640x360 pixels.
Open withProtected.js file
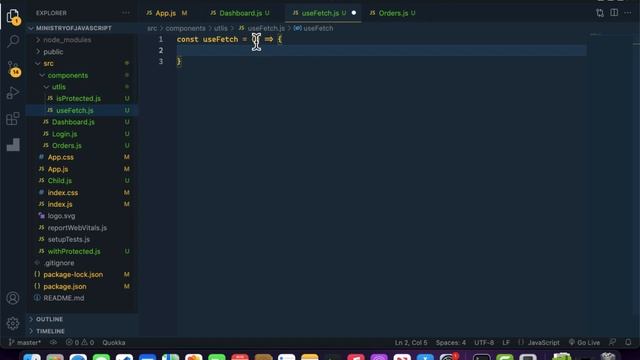click(74, 251)
